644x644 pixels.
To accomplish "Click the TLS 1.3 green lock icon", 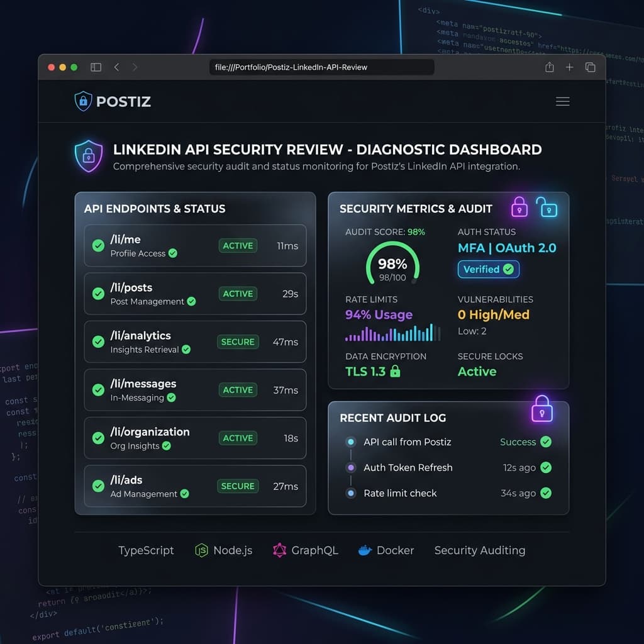I will (x=395, y=371).
